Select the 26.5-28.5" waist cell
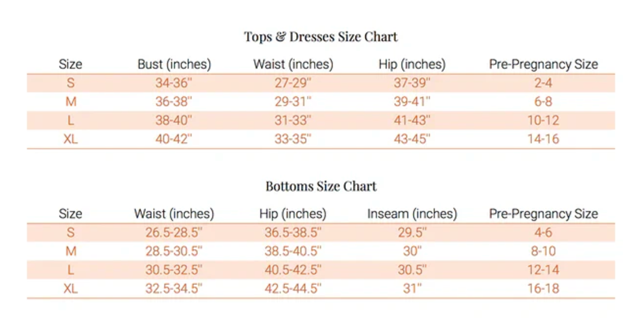 174,233
